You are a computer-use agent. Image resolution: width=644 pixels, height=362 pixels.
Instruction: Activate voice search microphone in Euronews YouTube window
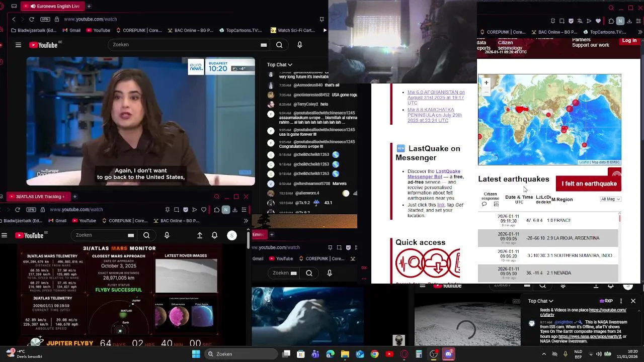coord(300,45)
